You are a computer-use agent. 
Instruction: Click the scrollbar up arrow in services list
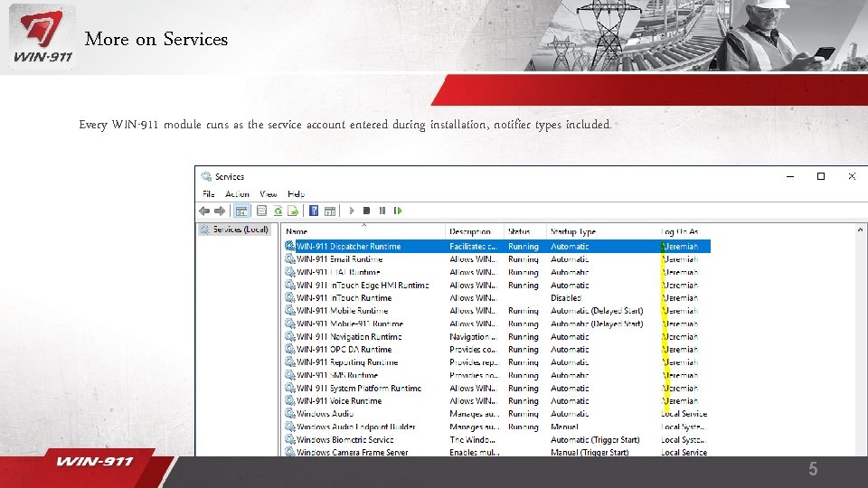click(x=860, y=230)
